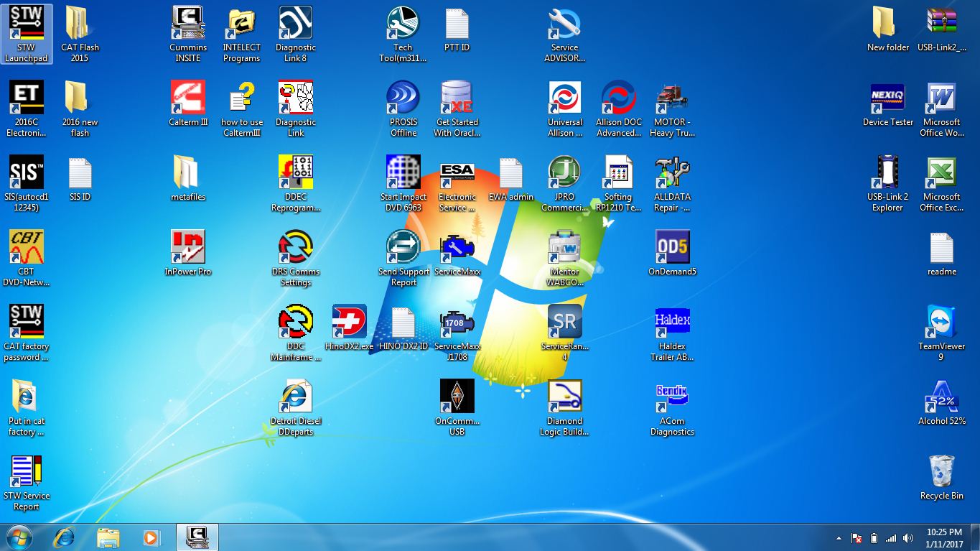The image size is (980, 551).
Task: Launch OnCommand USB shortcut
Action: [457, 407]
